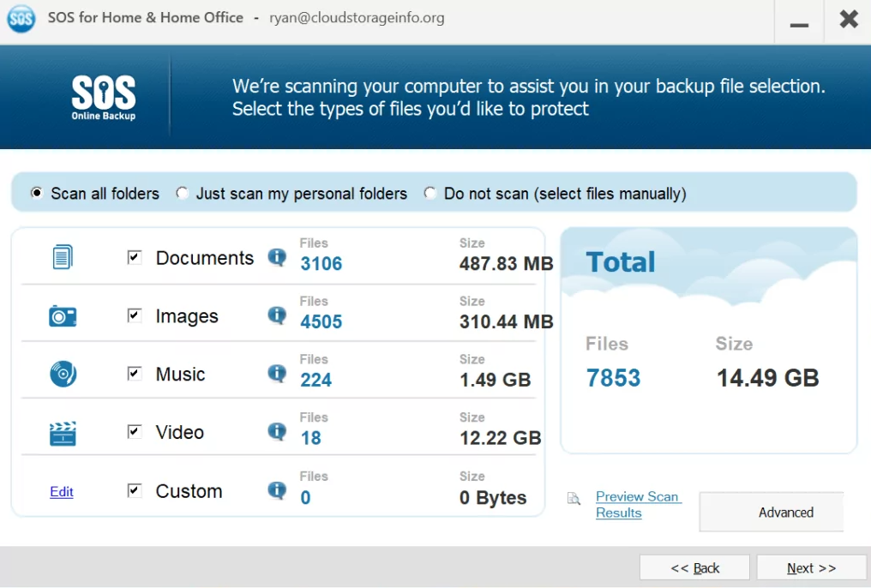Click the Music label
Viewport: 871px width, 588px height.
coord(180,375)
